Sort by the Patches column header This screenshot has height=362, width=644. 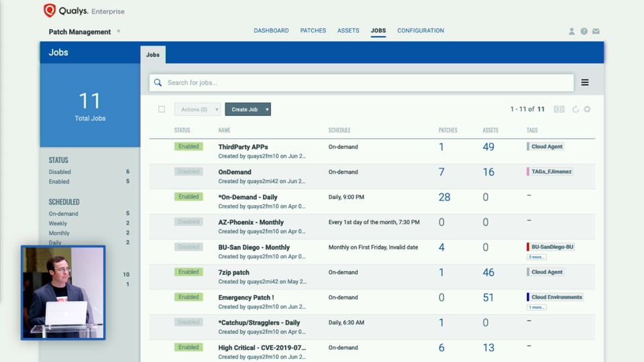point(447,130)
